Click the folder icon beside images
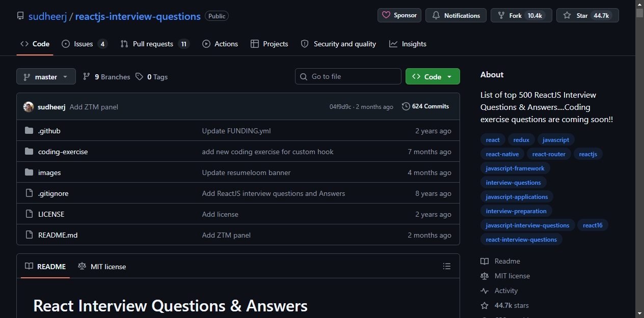Screen dimensions: 644x318 tap(29, 172)
